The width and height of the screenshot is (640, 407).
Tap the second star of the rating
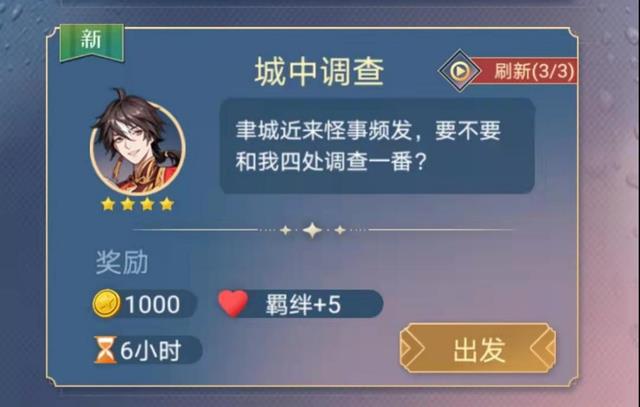pos(128,204)
